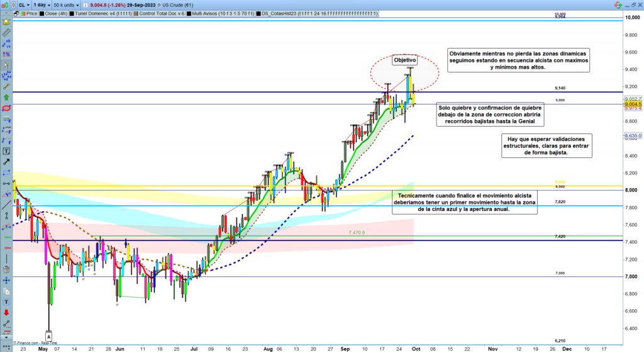The width and height of the screenshot is (644, 352).
Task: Select the arrow cursor pointer tool
Action: pyautogui.click(x=6, y=65)
